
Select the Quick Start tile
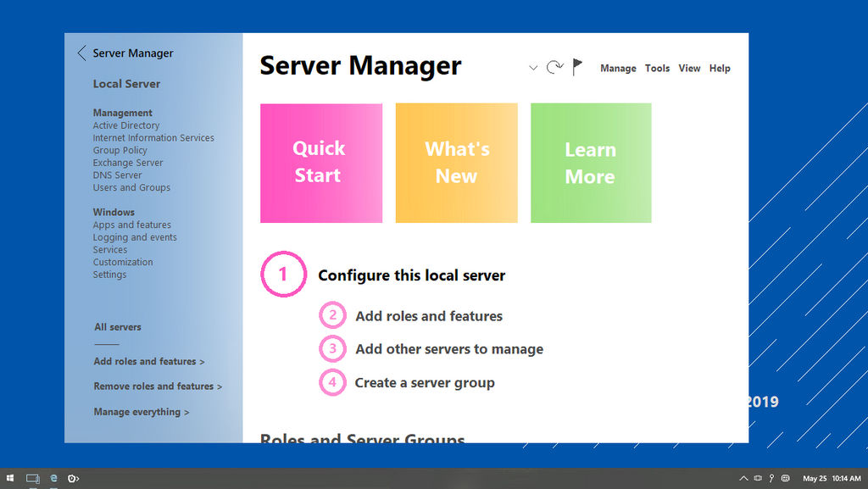(321, 164)
